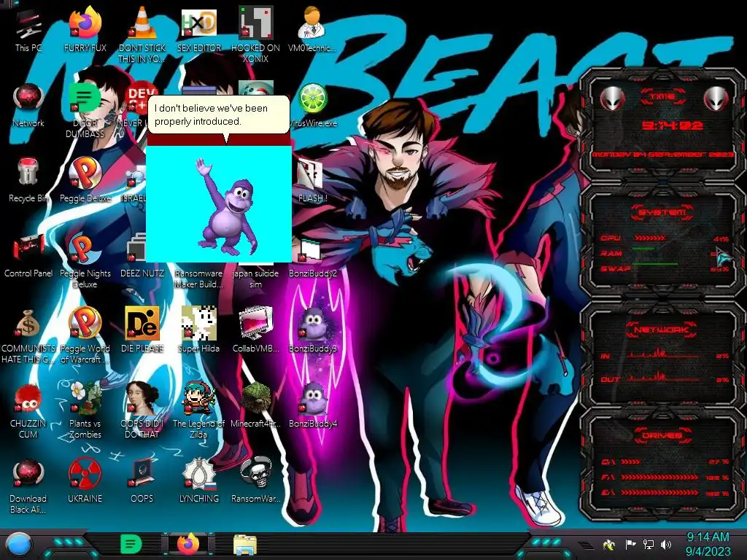Open the Control Panel icon
The width and height of the screenshot is (747, 560).
(x=28, y=255)
